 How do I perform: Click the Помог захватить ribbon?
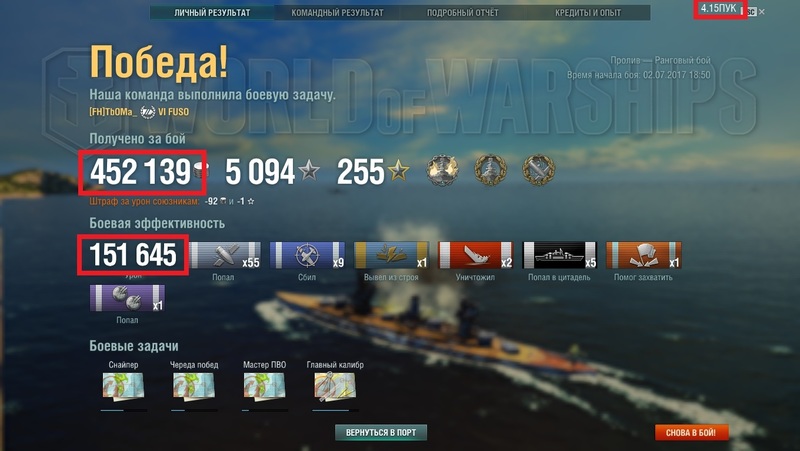(643, 255)
